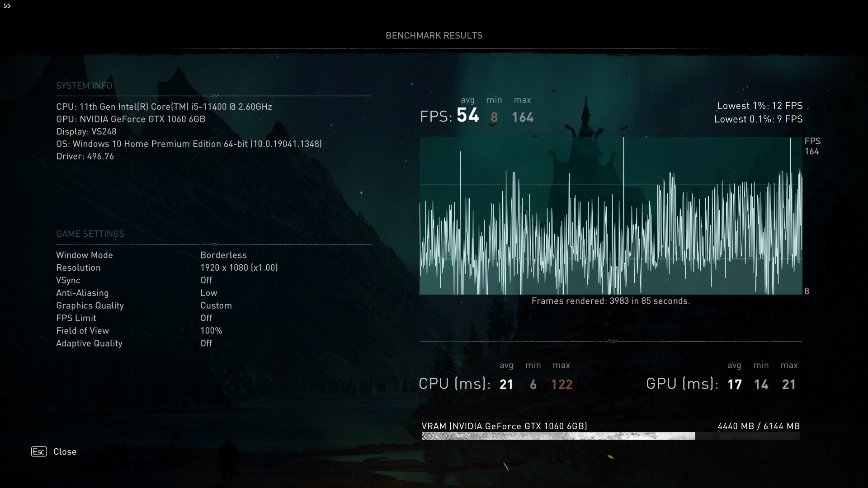Click the Benchmark Results title
This screenshot has height=488, width=868.
pyautogui.click(x=434, y=36)
